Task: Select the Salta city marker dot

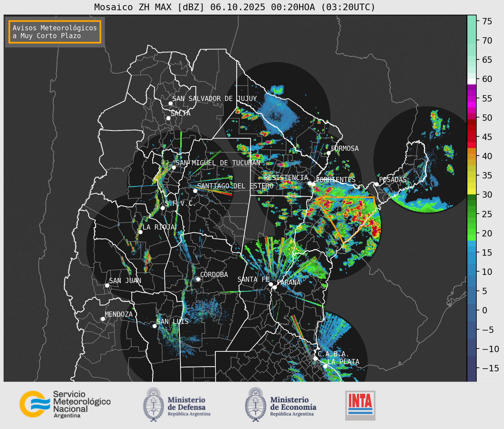Action: click(x=168, y=118)
